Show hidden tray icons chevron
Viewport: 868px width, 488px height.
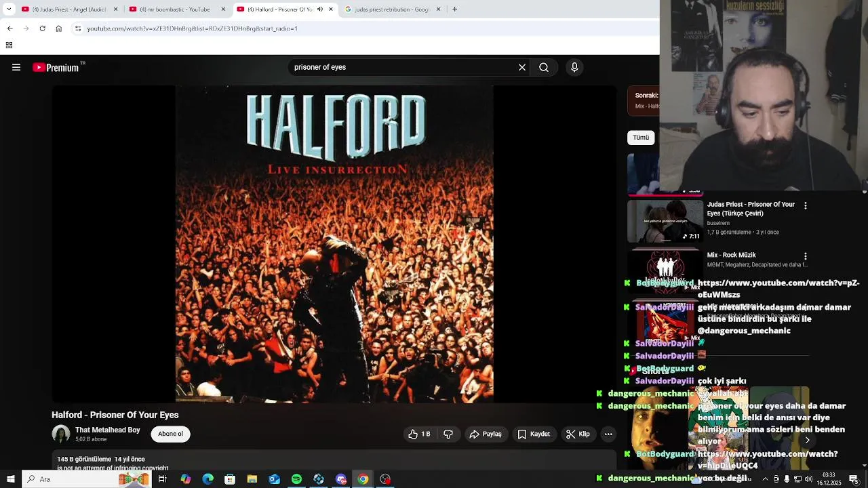coord(765,479)
